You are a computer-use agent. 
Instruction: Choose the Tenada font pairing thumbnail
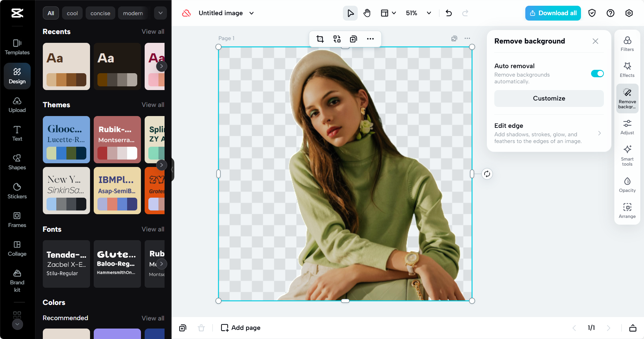66,264
